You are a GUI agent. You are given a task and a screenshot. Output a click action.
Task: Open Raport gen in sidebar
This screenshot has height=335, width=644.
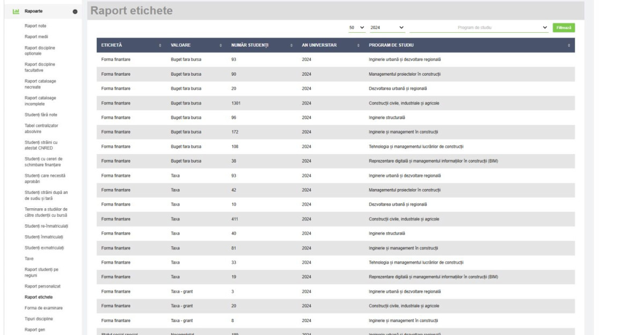click(35, 330)
